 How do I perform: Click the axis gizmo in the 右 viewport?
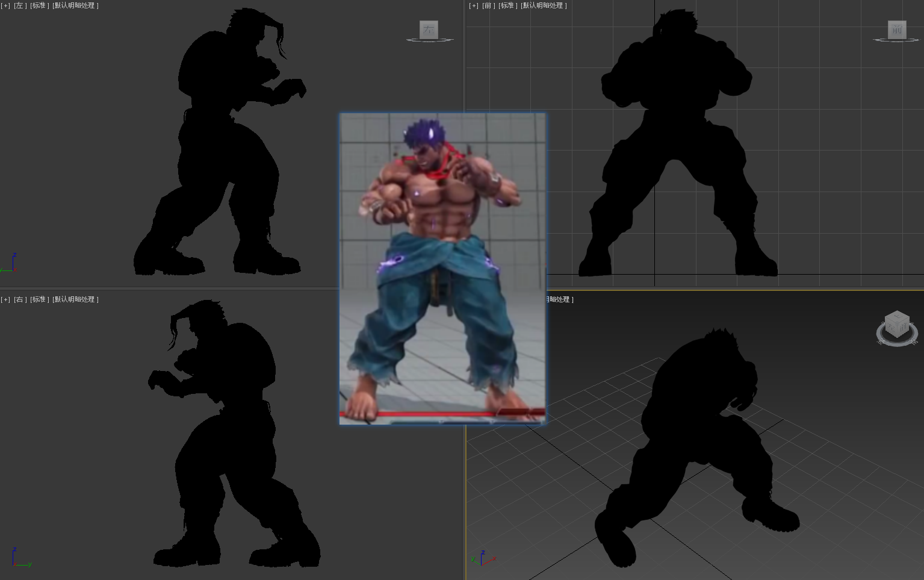point(21,558)
